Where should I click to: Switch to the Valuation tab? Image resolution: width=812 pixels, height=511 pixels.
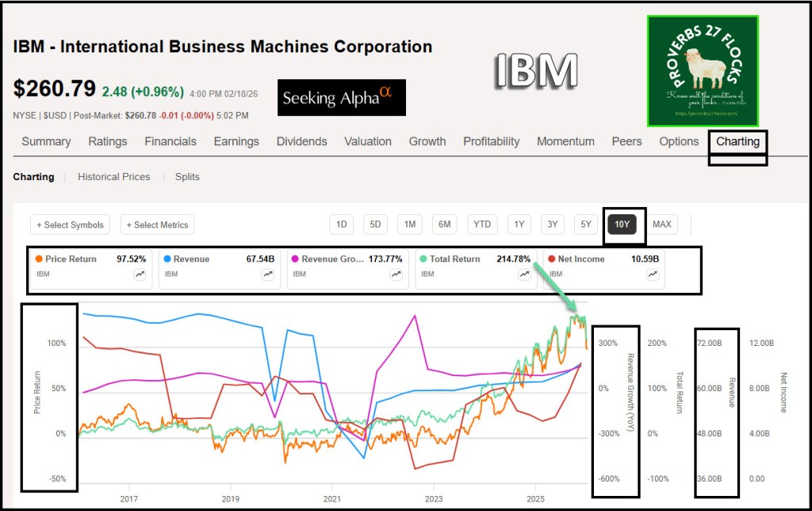click(367, 141)
